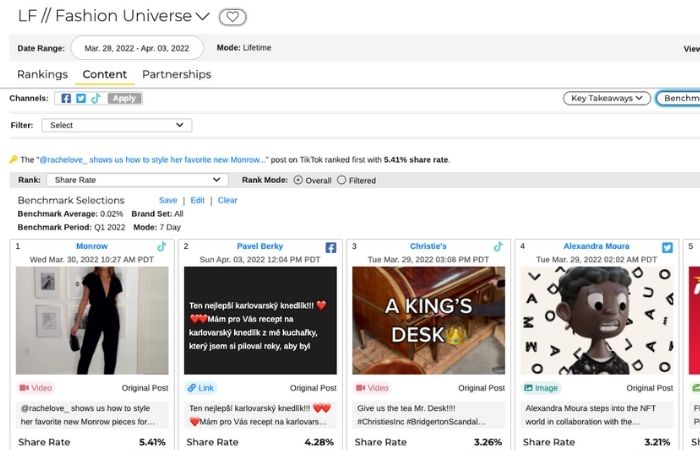Click Christie's 'Give us the tea' caption
Image resolution: width=700 pixels, height=450 pixels.
[429, 415]
